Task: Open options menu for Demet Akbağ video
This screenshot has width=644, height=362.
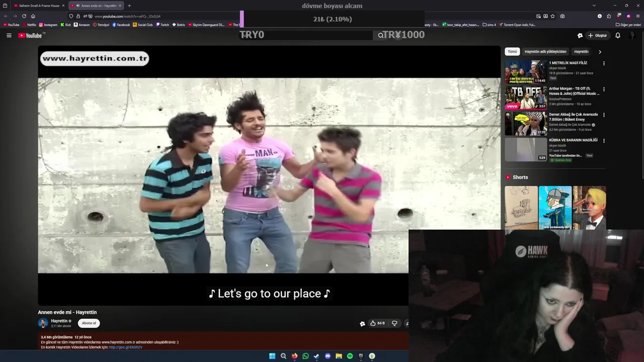Action: point(604,115)
